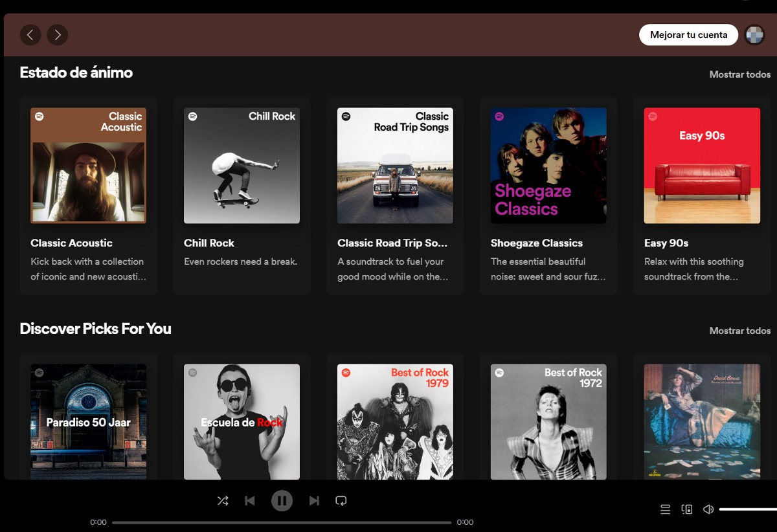Image resolution: width=777 pixels, height=532 pixels.
Task: Open the connect to device icon
Action: pyautogui.click(x=687, y=509)
